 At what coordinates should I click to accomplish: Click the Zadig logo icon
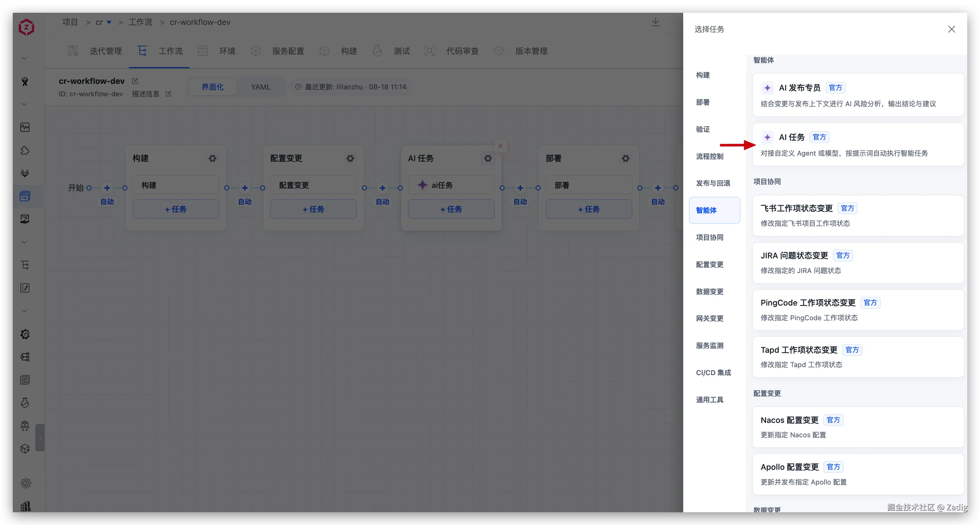[26, 27]
